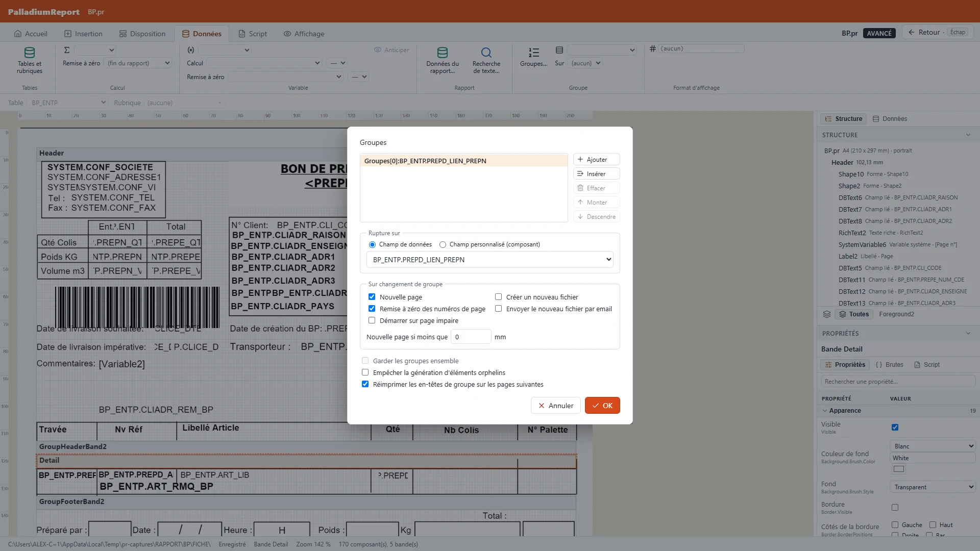Switch to Données panel in right sidebar
Image resolution: width=980 pixels, height=551 pixels.
click(890, 119)
